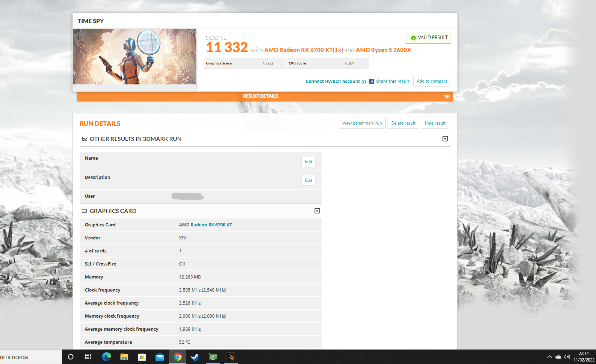Click Average memory clock frequency value 1.989 MHz
Screen dimensions: 596x364
click(190, 329)
